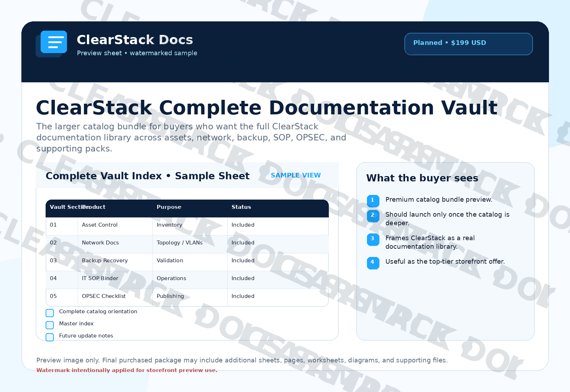
Task: Click the red watermark notice text
Action: tap(127, 370)
